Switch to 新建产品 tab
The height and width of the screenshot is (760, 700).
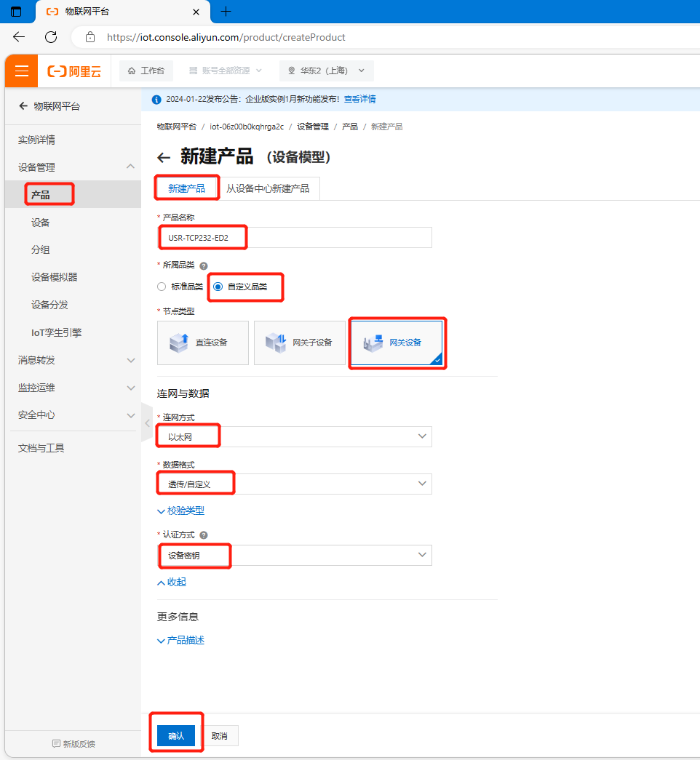[x=187, y=188]
